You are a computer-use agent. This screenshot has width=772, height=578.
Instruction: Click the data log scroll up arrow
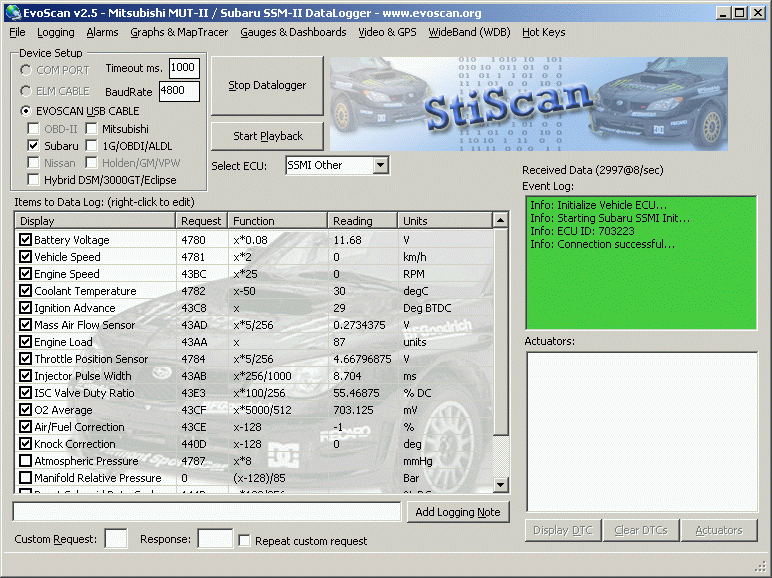(500, 220)
